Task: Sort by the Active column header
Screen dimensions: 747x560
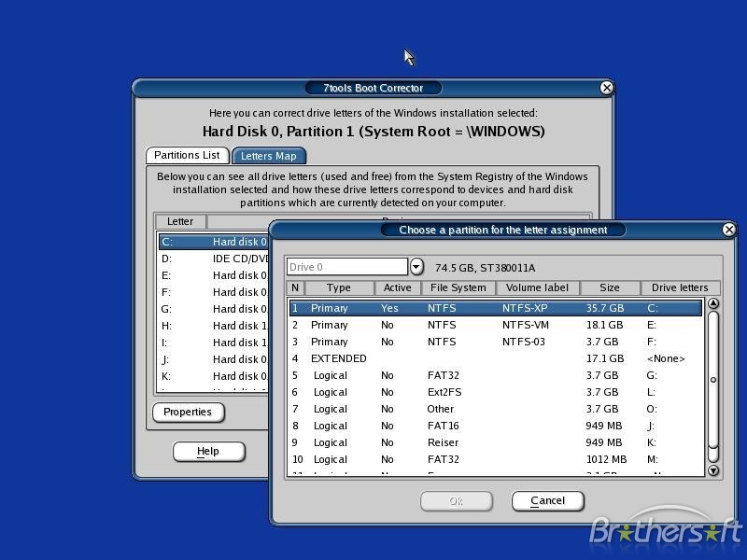Action: 398,287
